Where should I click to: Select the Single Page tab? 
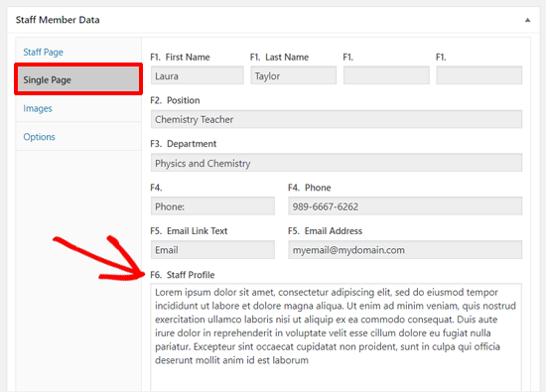(x=78, y=79)
